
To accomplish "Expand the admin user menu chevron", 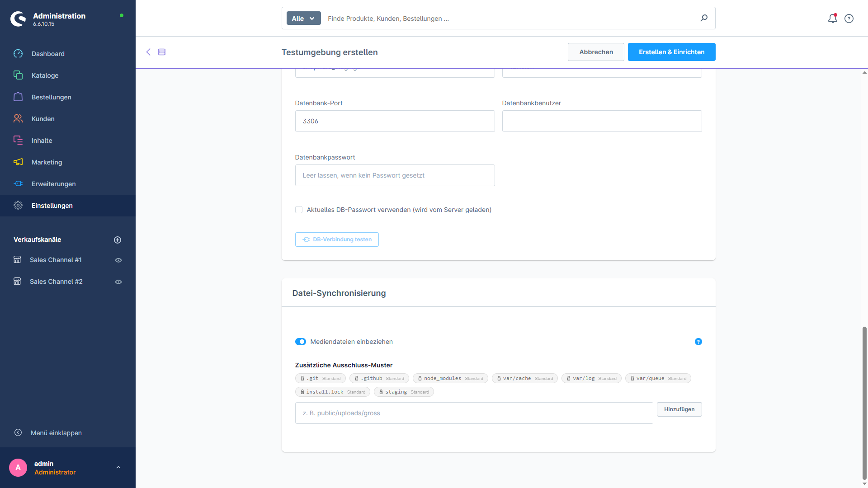I will (118, 468).
